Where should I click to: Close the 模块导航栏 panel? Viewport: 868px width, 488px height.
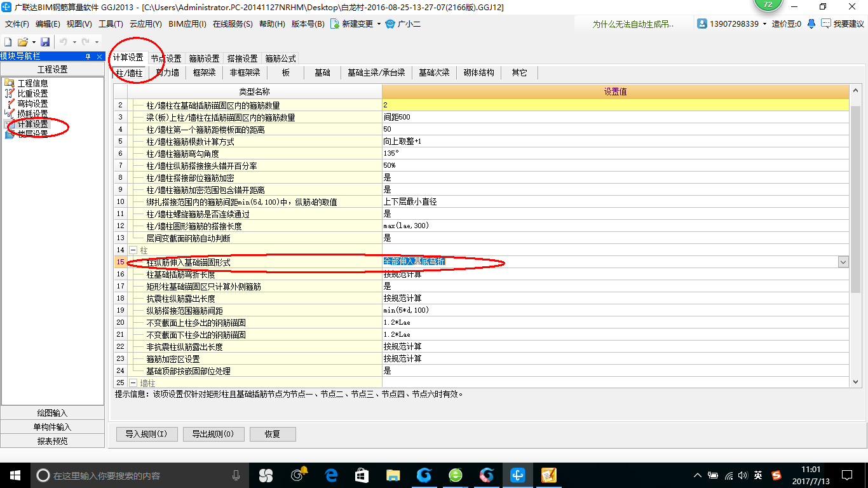[x=100, y=57]
